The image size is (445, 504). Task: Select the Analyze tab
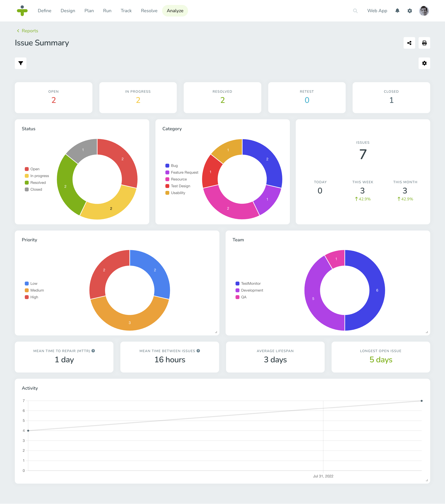(x=175, y=11)
